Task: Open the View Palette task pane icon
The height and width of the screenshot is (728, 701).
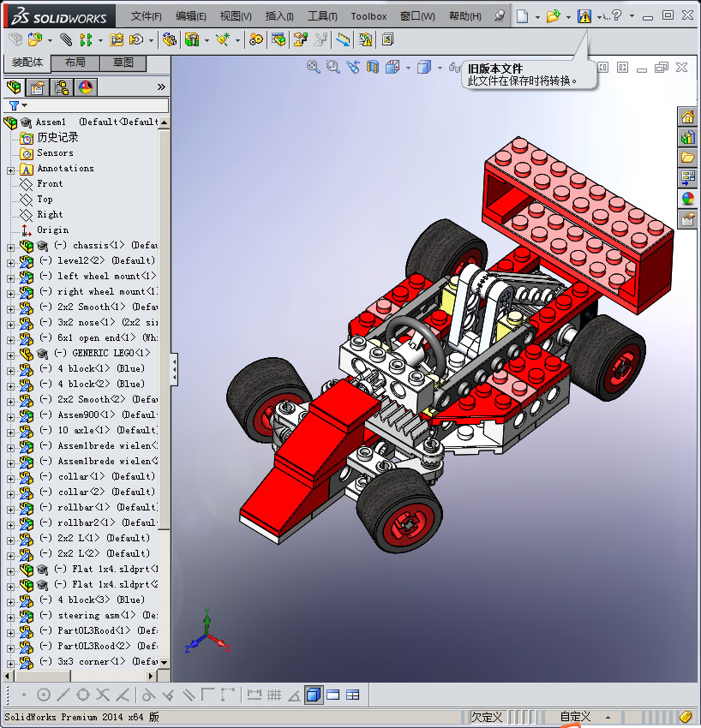Action: [x=688, y=178]
